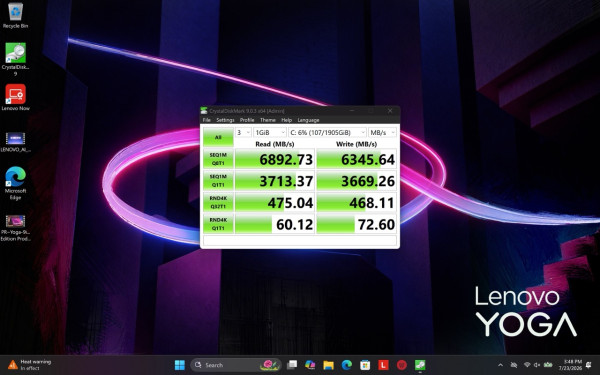Screen dimensions: 600x375
Task: Open the Language menu in CrystalDiskMark
Action: tap(308, 120)
